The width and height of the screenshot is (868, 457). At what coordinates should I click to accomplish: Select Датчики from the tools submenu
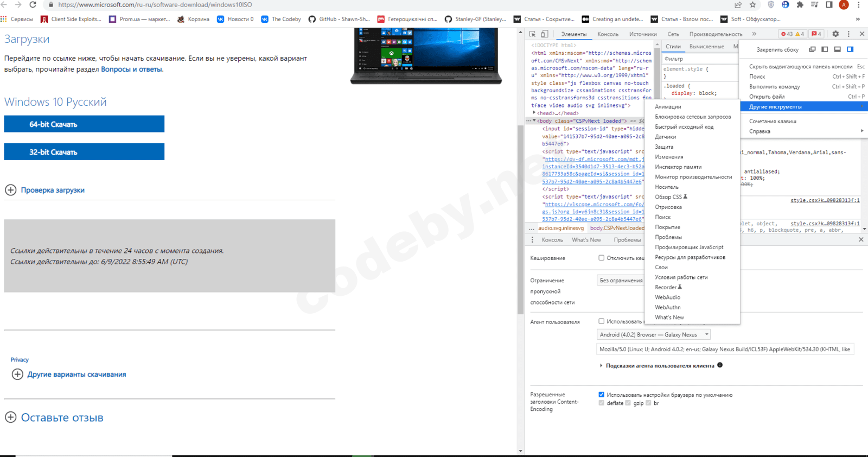point(693,137)
